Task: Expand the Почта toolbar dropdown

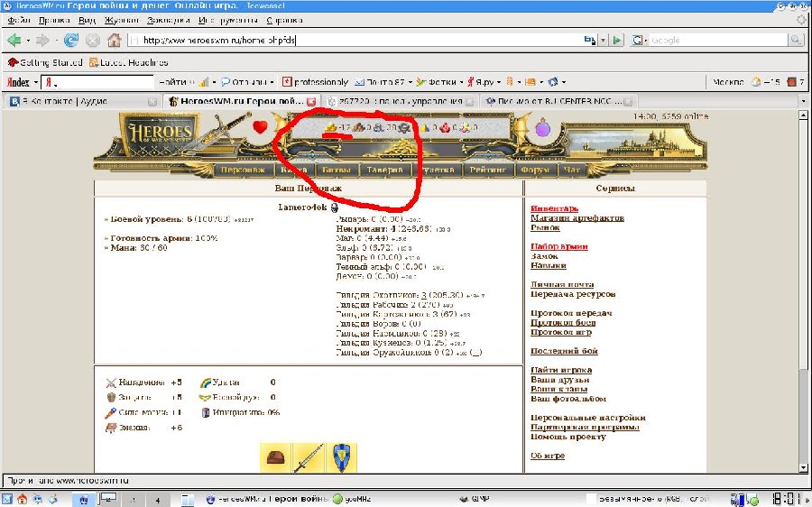Action: click(411, 82)
